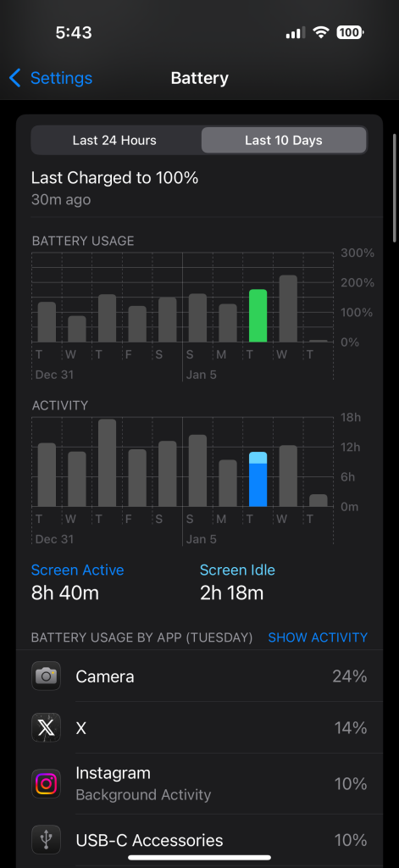The image size is (399, 868).
Task: Tap the cellular signal bars icon
Action: click(296, 33)
